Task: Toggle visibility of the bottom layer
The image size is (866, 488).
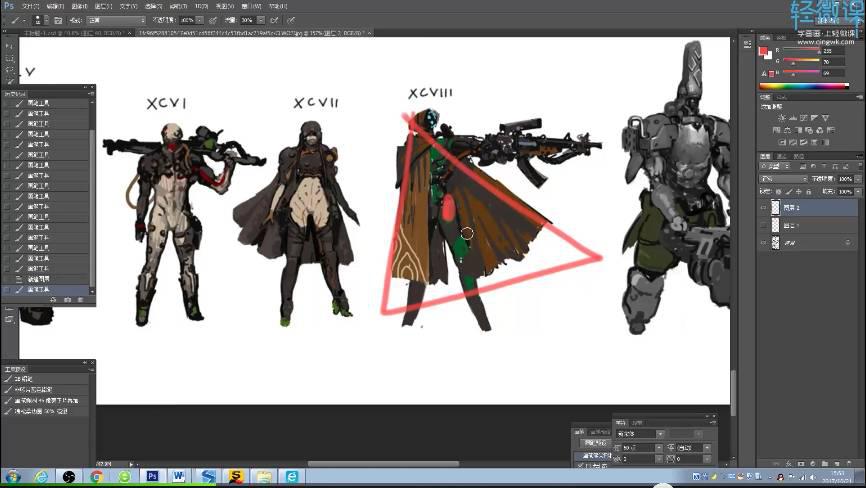Action: point(764,243)
